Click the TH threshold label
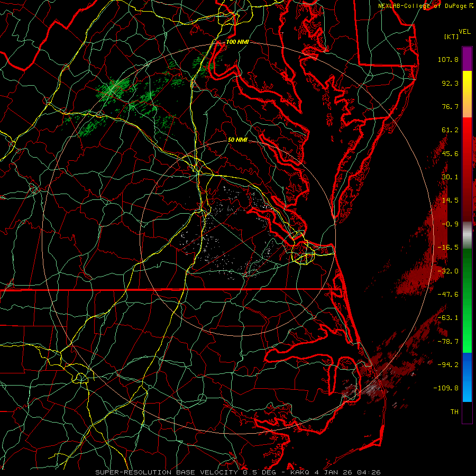The width and height of the screenshot is (476, 476). pyautogui.click(x=454, y=412)
